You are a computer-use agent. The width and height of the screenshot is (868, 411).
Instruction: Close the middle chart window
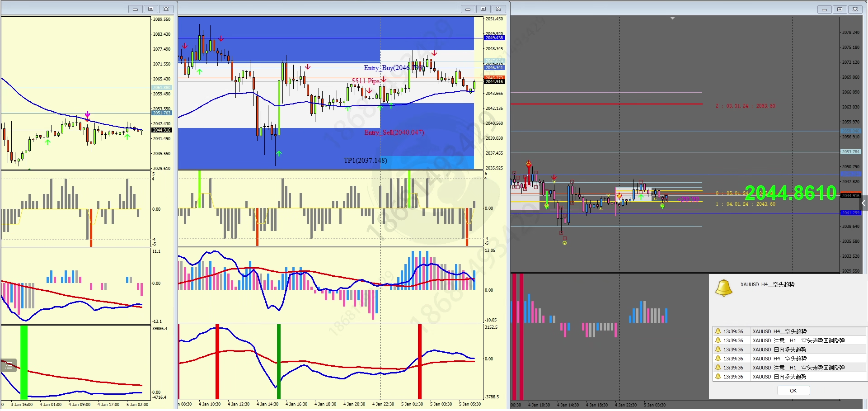click(x=498, y=9)
